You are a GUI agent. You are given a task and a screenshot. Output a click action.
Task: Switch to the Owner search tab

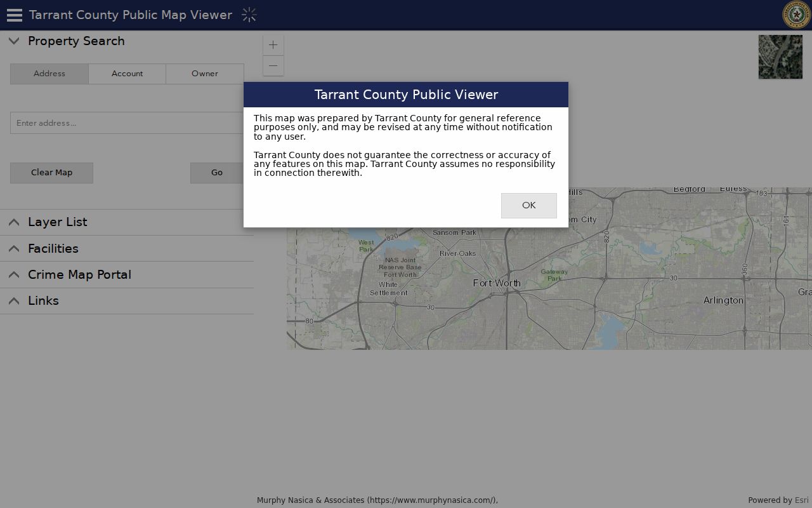(x=205, y=74)
